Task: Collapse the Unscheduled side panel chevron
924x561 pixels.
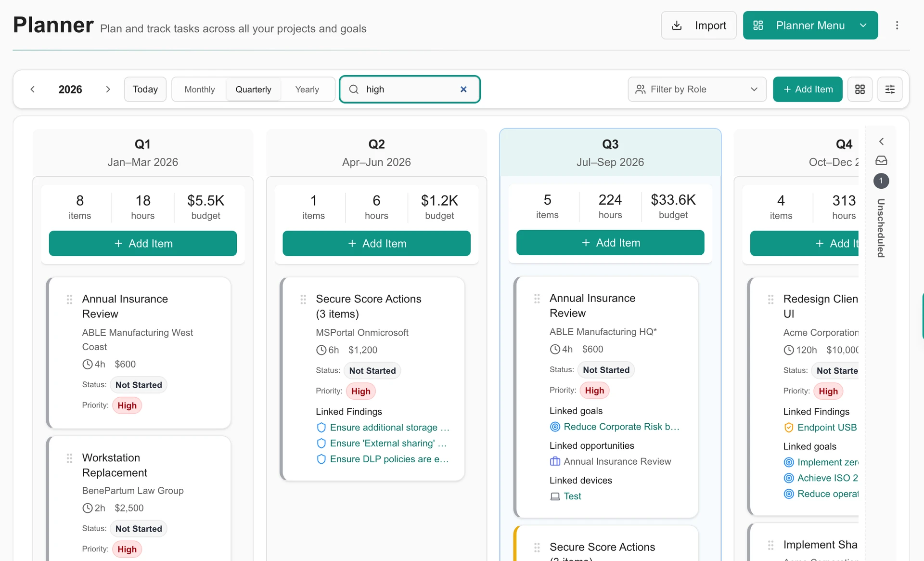Action: [x=881, y=141]
